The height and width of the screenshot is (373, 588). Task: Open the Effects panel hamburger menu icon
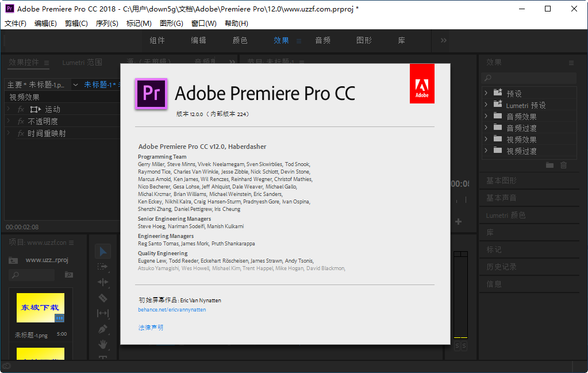[571, 63]
